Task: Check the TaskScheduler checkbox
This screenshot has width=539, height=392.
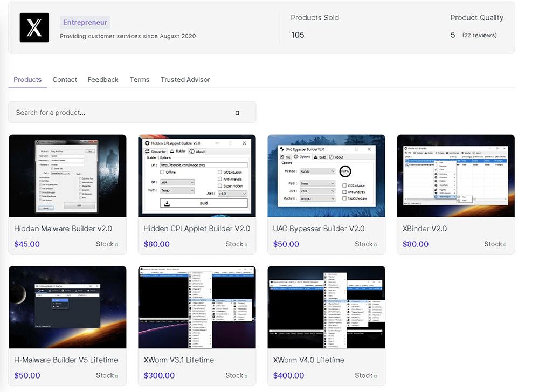Action: (344, 198)
